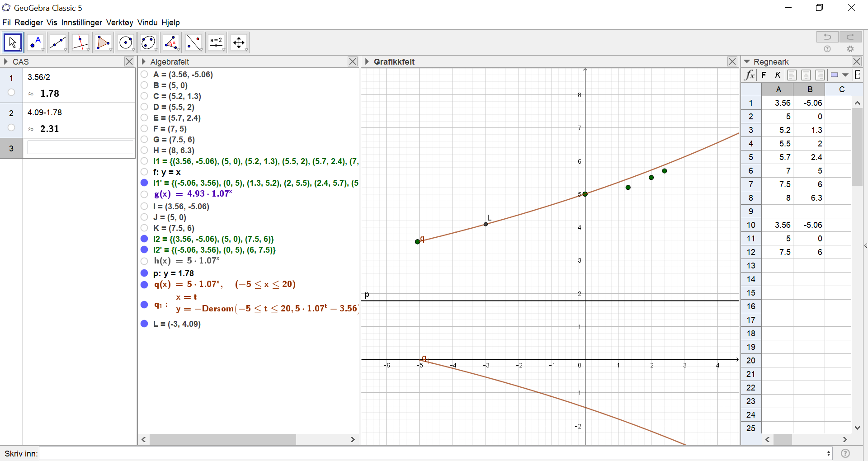Image resolution: width=868 pixels, height=461 pixels.
Task: Select spreadsheet column B header
Action: coord(810,89)
